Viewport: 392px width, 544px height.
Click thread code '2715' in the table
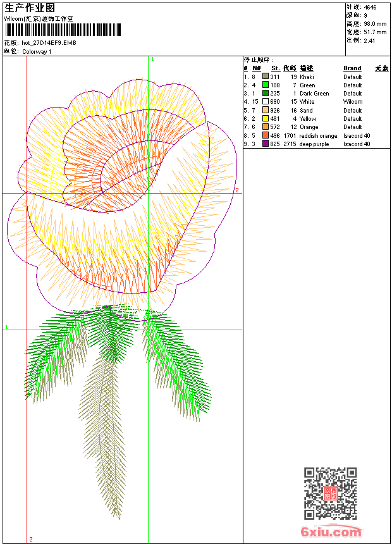290,144
